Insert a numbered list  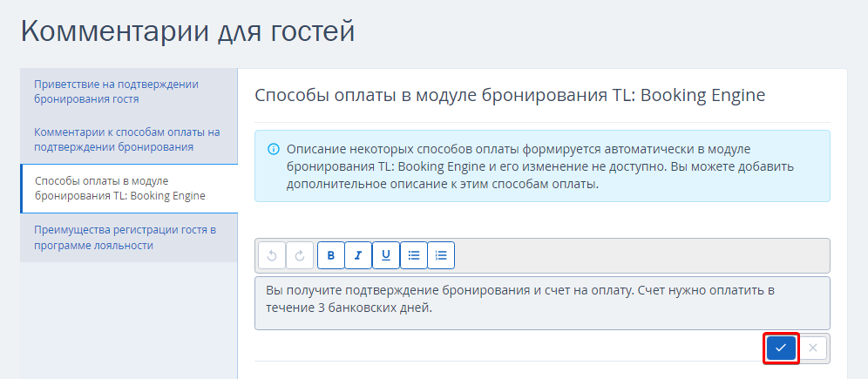coord(441,255)
